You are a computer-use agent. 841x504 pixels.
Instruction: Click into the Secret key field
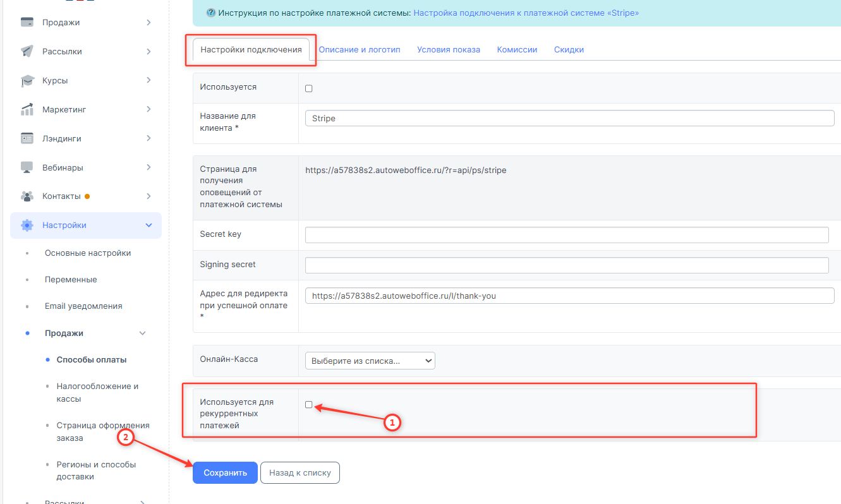pos(566,235)
